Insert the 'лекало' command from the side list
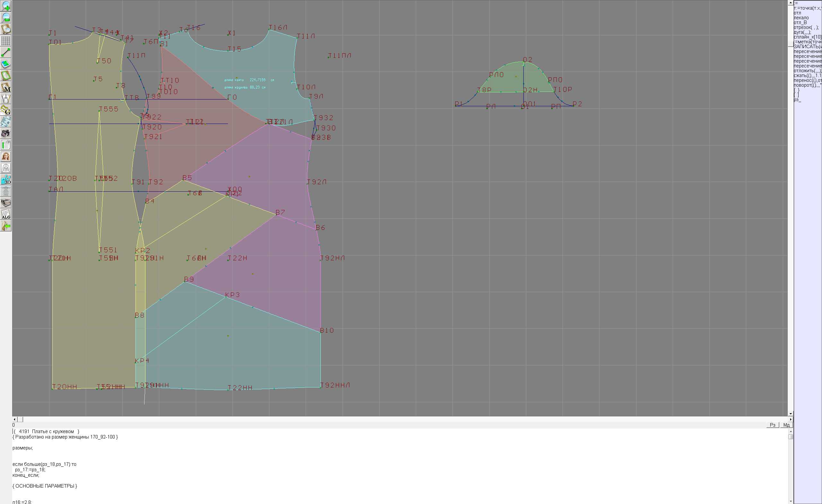Screen dimensions: 822x504 click(x=801, y=18)
